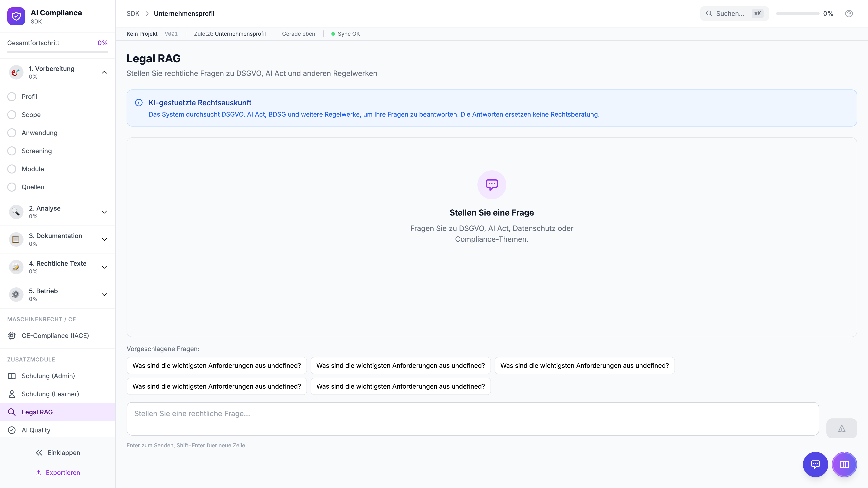This screenshot has height=488, width=868.
Task: Select the Screening step circle
Action: pyautogui.click(x=12, y=151)
